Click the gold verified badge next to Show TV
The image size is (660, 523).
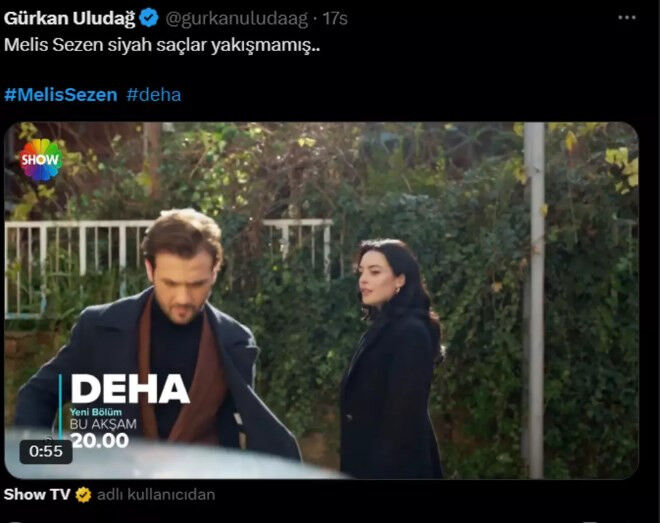tap(83, 495)
